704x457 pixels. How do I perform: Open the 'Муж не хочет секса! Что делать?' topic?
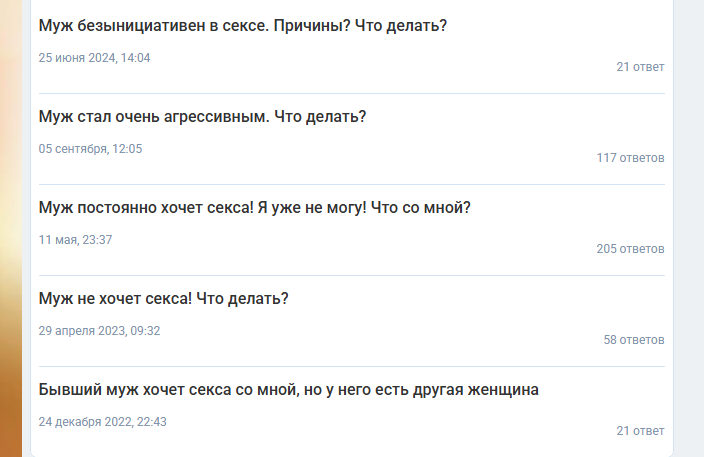pos(164,298)
